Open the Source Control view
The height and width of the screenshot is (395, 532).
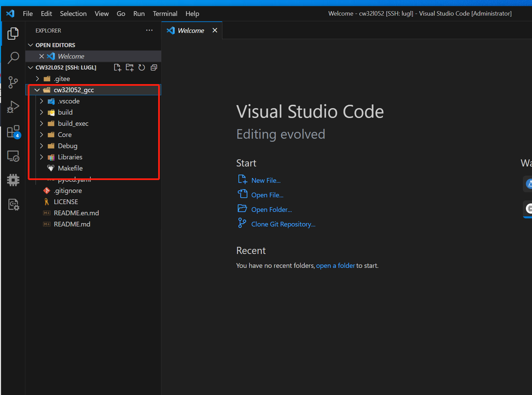(x=13, y=82)
